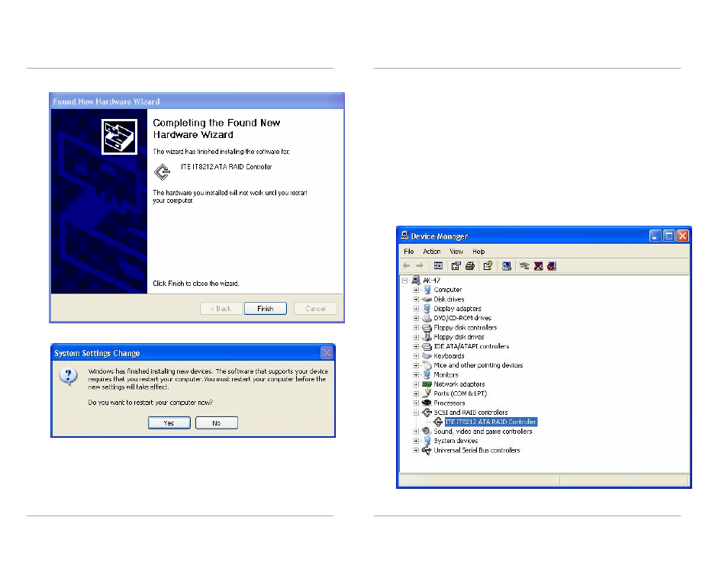Click the Back button in the hardware wizard

point(221,309)
